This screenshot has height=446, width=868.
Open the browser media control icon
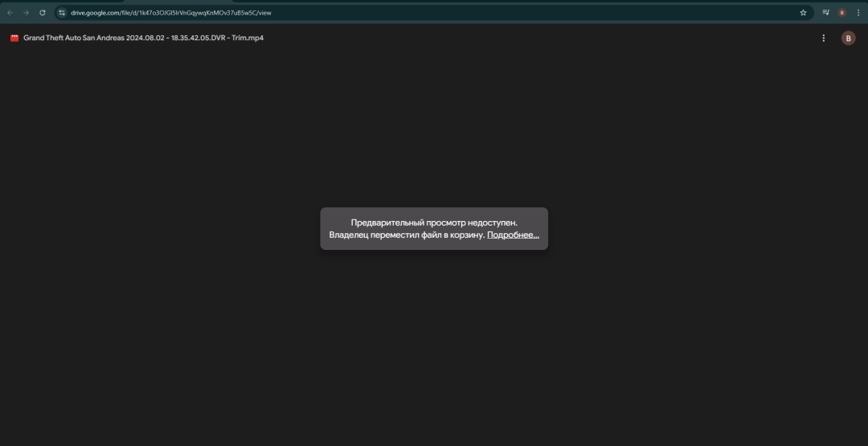pyautogui.click(x=826, y=12)
